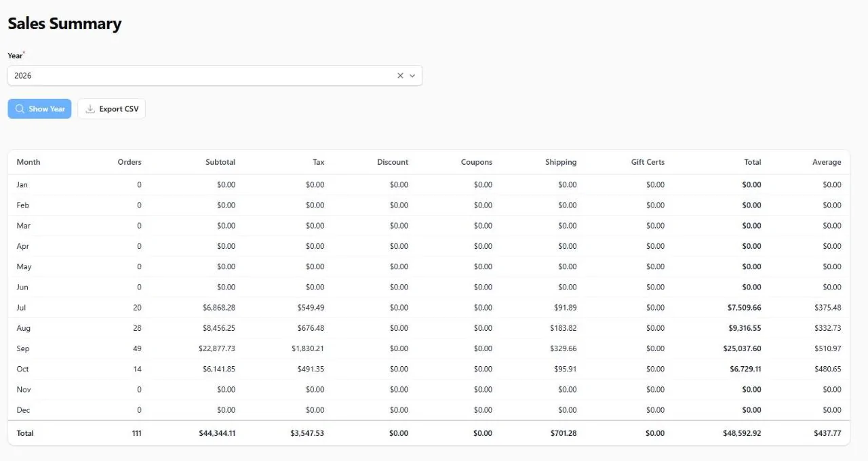Screen dimensions: 868x461
Task: Select the Apr month row label
Action: pyautogui.click(x=23, y=246)
